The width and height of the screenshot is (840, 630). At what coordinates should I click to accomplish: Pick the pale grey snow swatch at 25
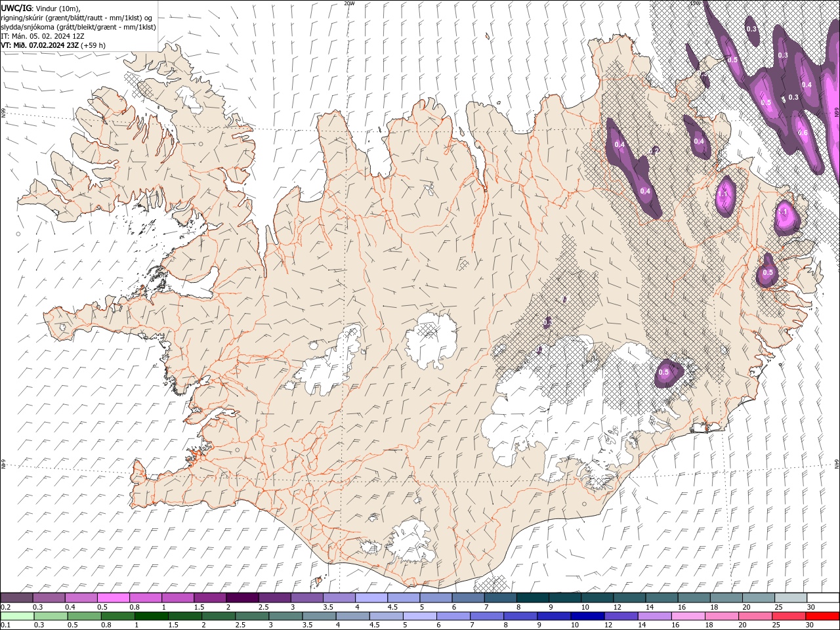pos(790,598)
